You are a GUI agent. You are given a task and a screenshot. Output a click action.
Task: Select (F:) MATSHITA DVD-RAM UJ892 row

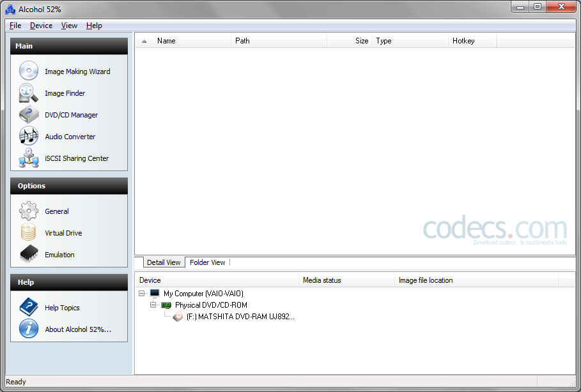[240, 317]
